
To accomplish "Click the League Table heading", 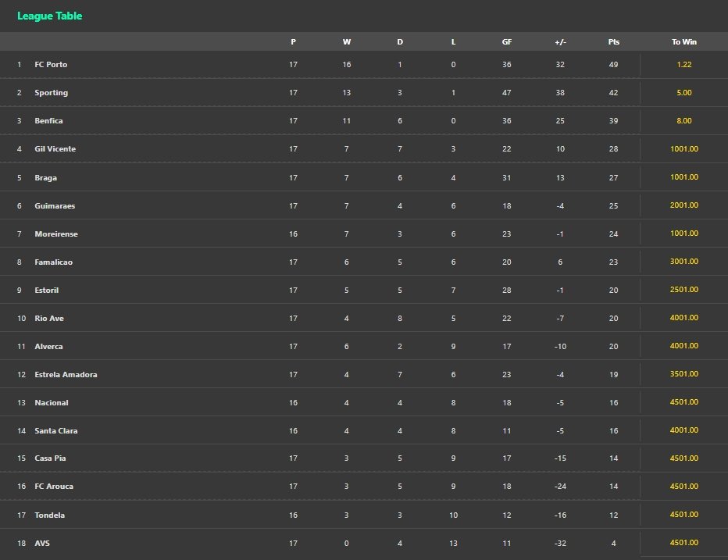I will tap(49, 16).
